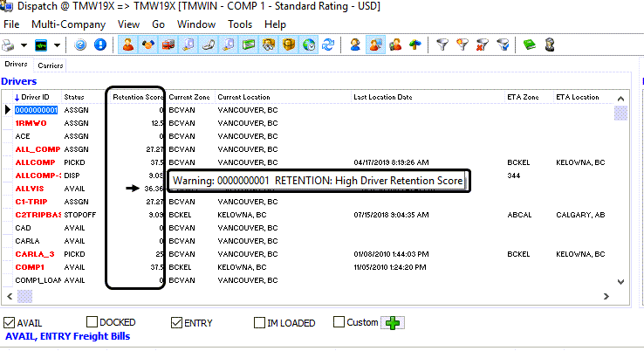Click the green plus button beside Custom
This screenshot has width=644, height=351.
pyautogui.click(x=393, y=323)
